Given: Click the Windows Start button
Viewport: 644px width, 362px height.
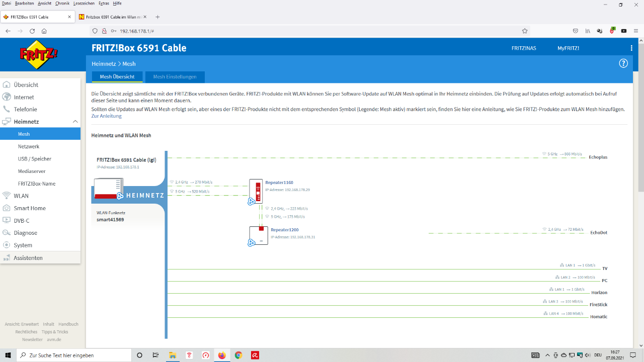Looking at the screenshot, I should pyautogui.click(x=8, y=355).
